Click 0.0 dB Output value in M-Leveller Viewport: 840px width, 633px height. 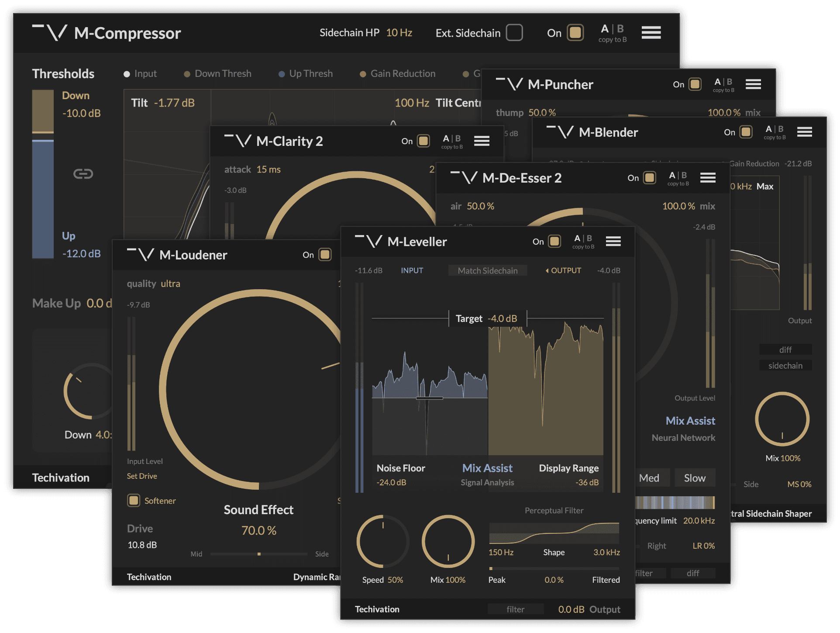click(x=571, y=609)
